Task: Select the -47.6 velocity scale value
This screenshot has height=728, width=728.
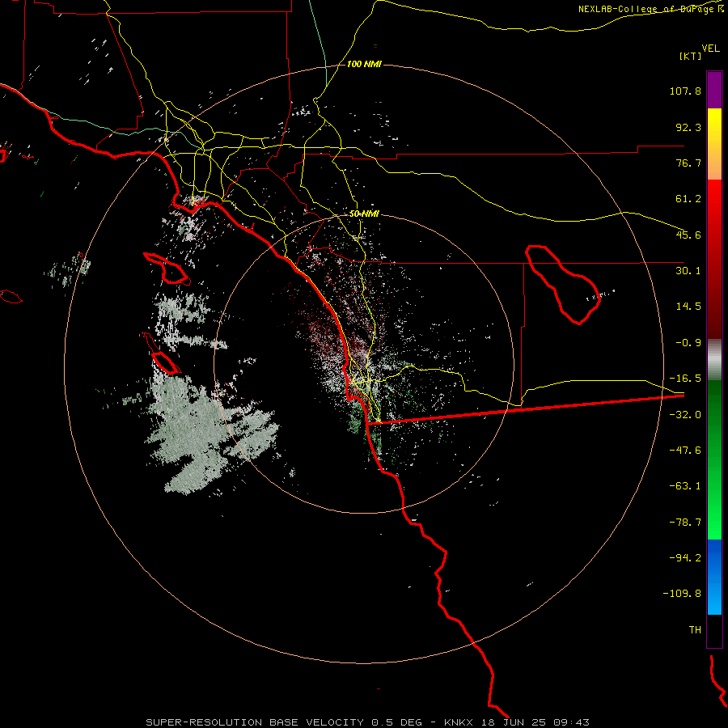Action: 685,451
